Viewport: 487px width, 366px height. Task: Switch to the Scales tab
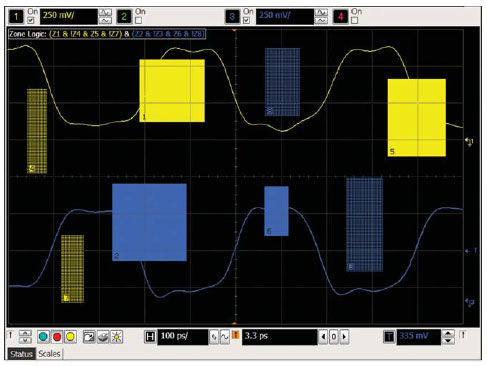(x=49, y=354)
